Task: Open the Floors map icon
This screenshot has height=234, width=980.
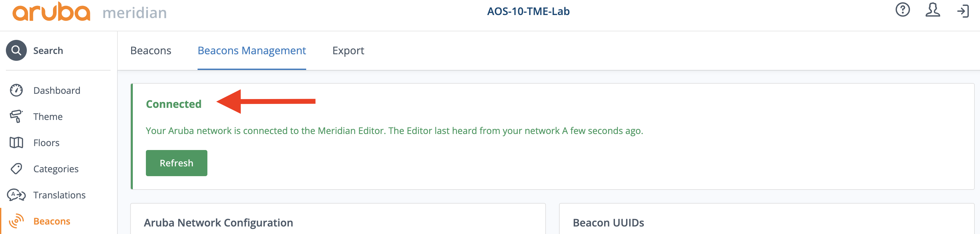Action: [x=16, y=143]
